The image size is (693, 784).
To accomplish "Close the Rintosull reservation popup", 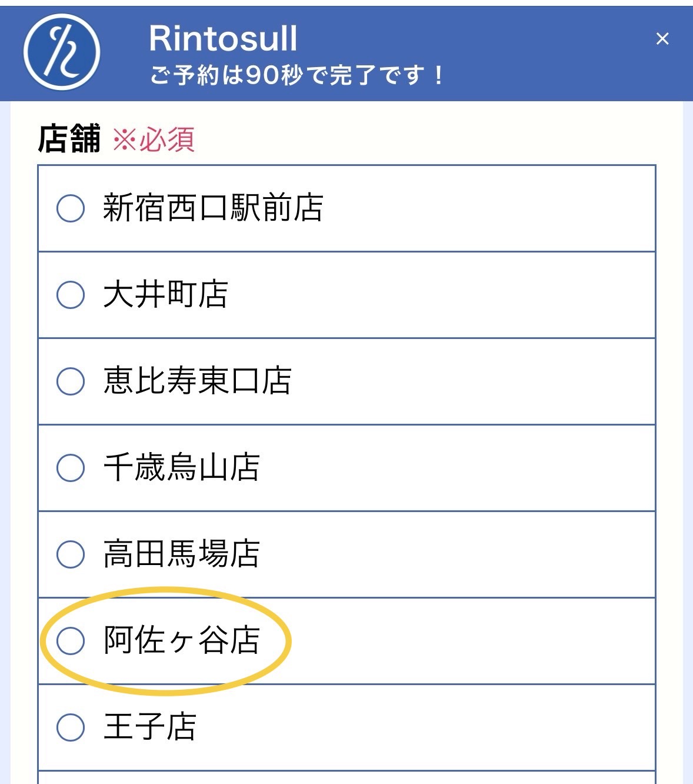I will coord(662,39).
